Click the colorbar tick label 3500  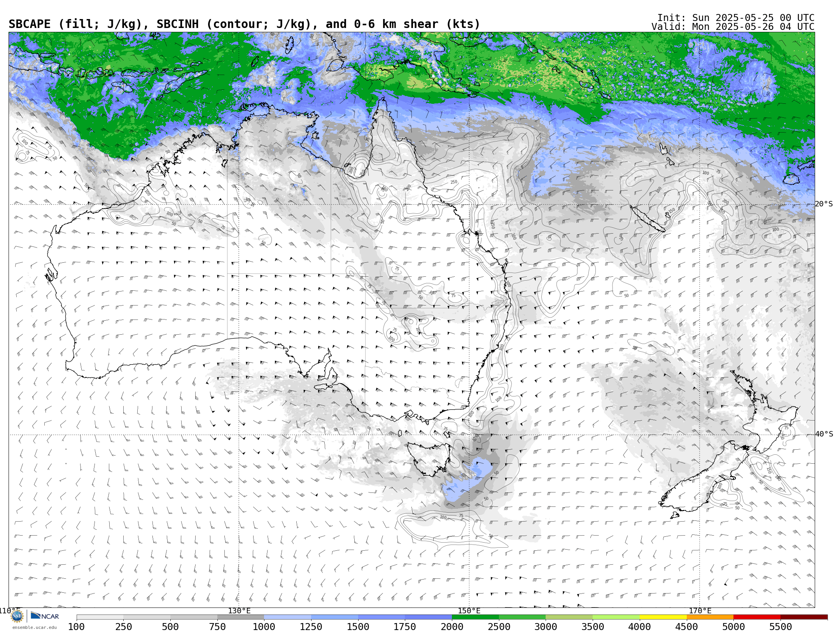(593, 627)
